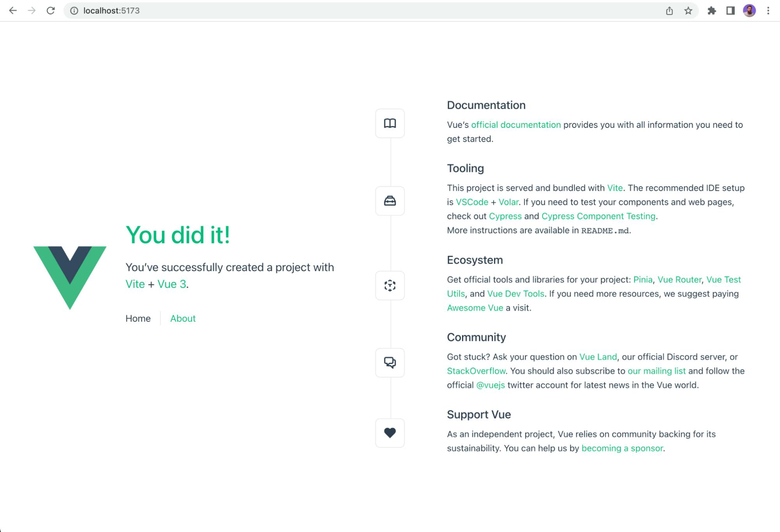Go to the Home nav tab
Viewport: 780px width, 532px height.
click(138, 318)
